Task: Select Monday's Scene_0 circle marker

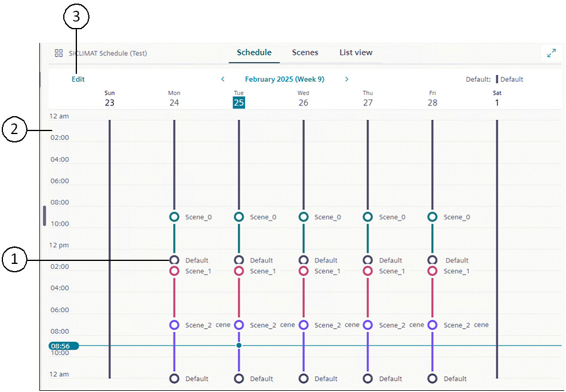Action: pyautogui.click(x=174, y=217)
